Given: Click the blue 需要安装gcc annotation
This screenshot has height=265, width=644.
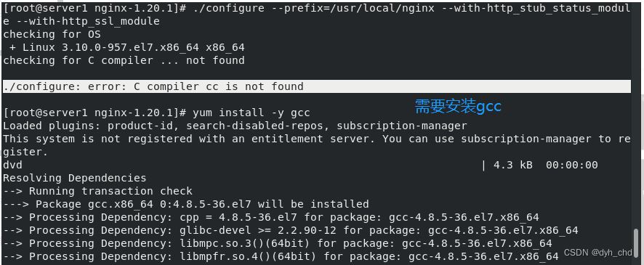Looking at the screenshot, I should pyautogui.click(x=458, y=107).
